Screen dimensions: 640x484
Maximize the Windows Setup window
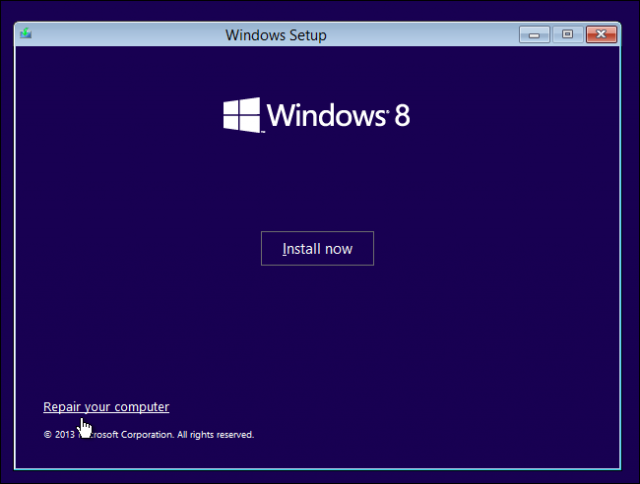click(x=567, y=35)
